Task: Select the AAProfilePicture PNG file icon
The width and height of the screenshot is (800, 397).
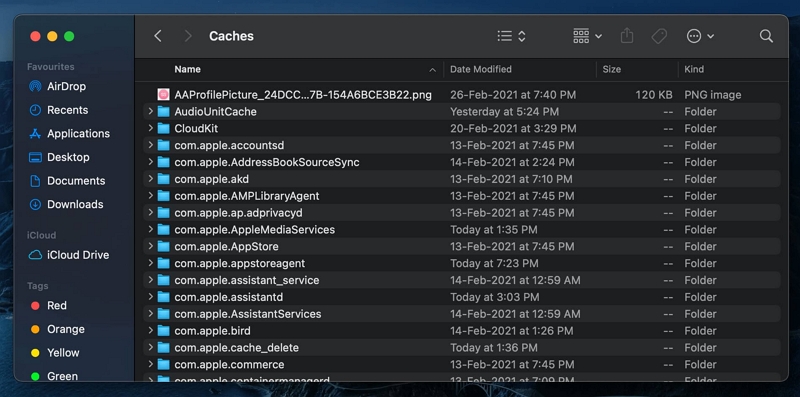Action: click(x=163, y=94)
